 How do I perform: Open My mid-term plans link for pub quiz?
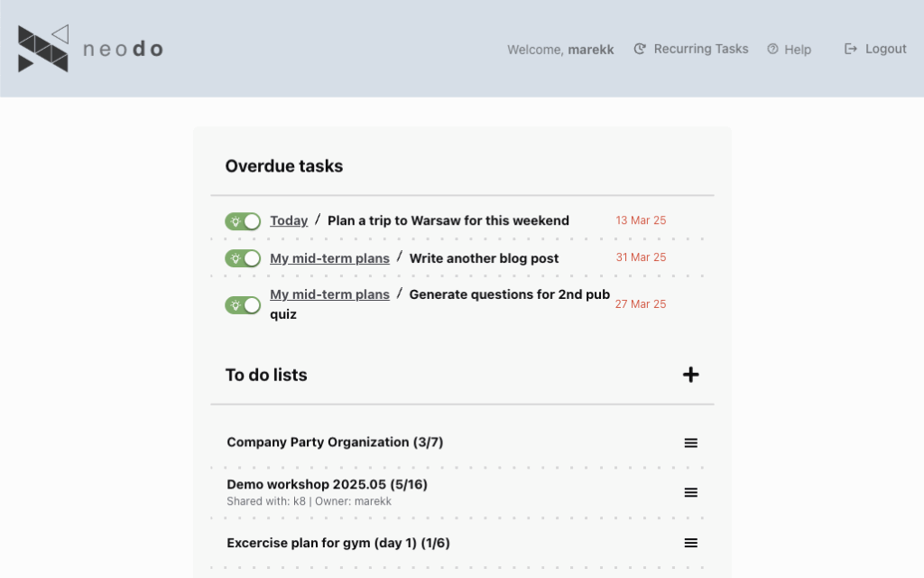point(329,294)
